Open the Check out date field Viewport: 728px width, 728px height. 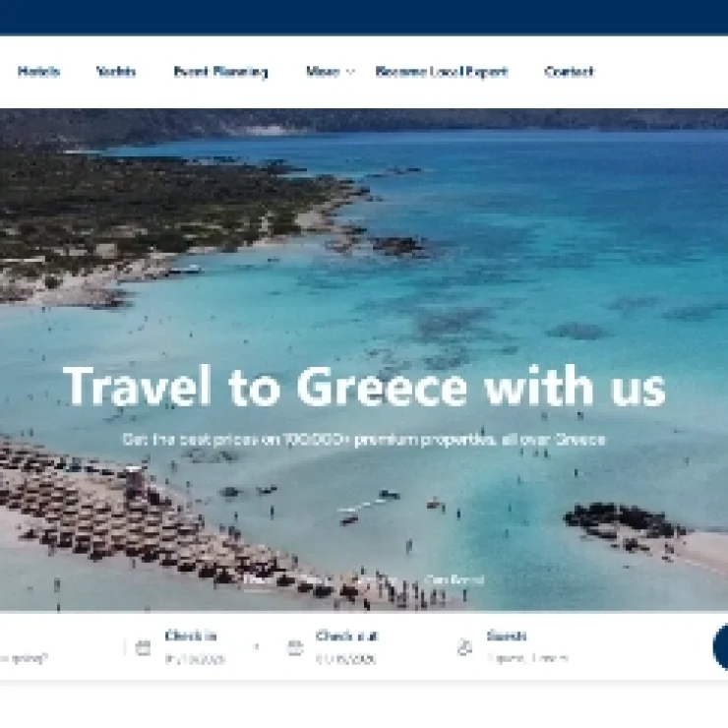coord(347,647)
